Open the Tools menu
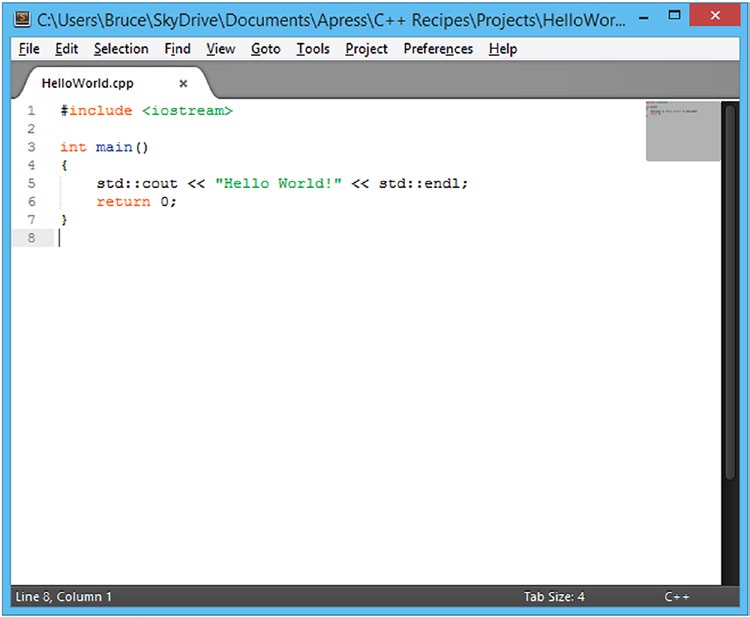 pos(313,49)
